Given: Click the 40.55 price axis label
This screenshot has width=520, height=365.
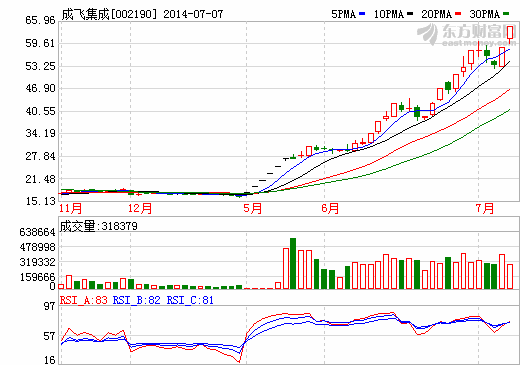Looking at the screenshot, I should pos(40,111).
